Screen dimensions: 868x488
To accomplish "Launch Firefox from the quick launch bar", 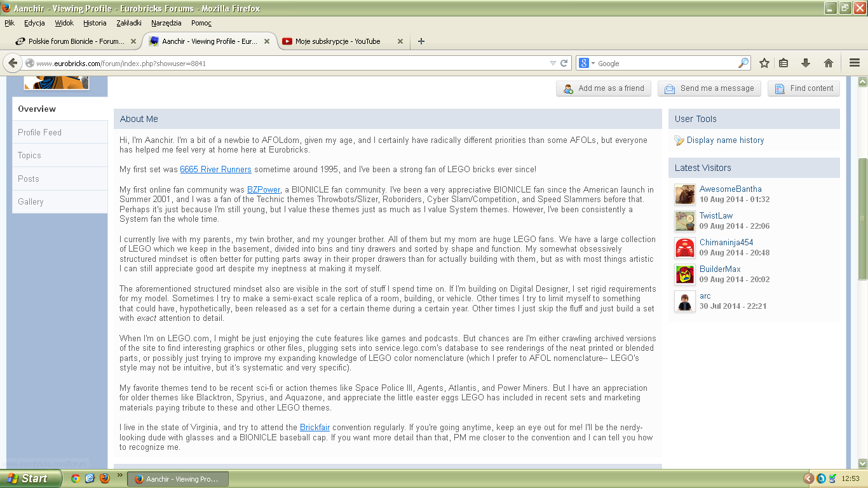I will point(105,478).
